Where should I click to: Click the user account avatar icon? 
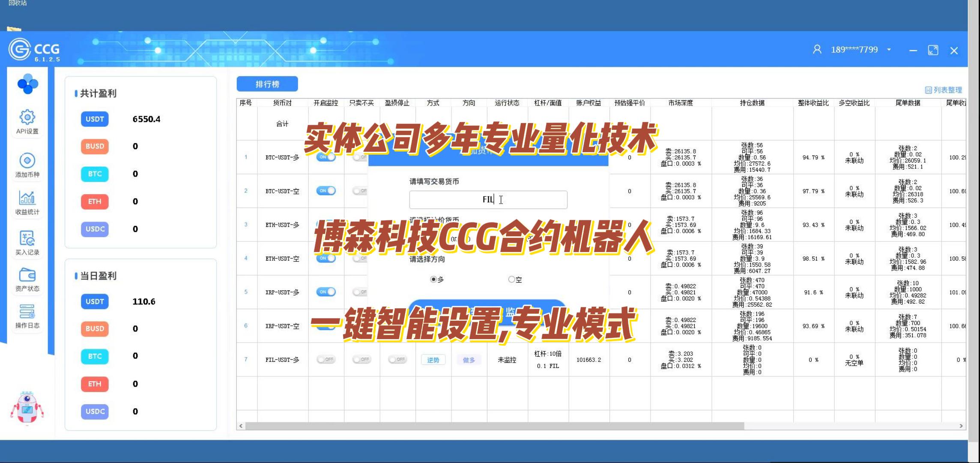pos(817,50)
